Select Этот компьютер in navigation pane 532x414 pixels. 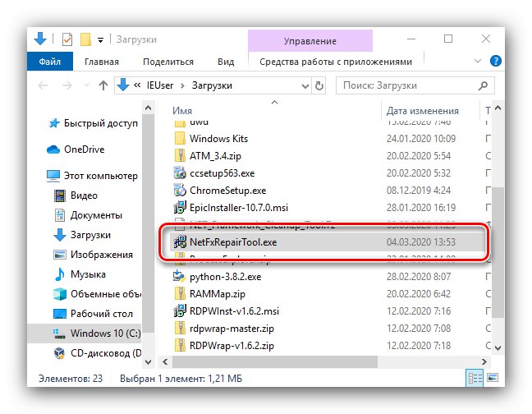[x=92, y=176]
